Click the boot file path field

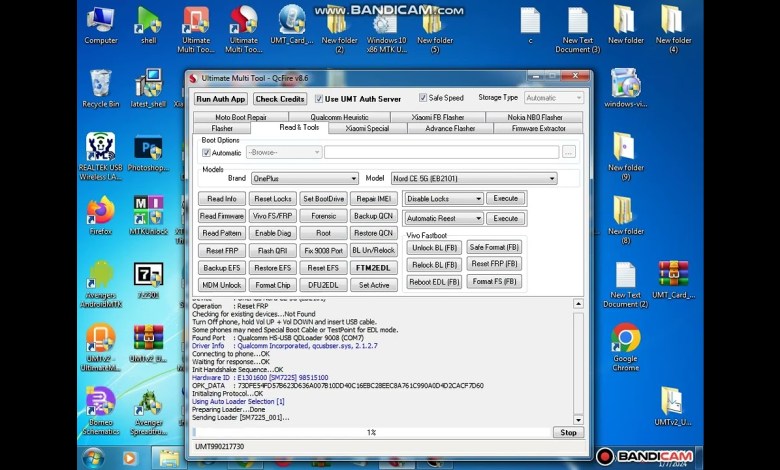tap(441, 152)
